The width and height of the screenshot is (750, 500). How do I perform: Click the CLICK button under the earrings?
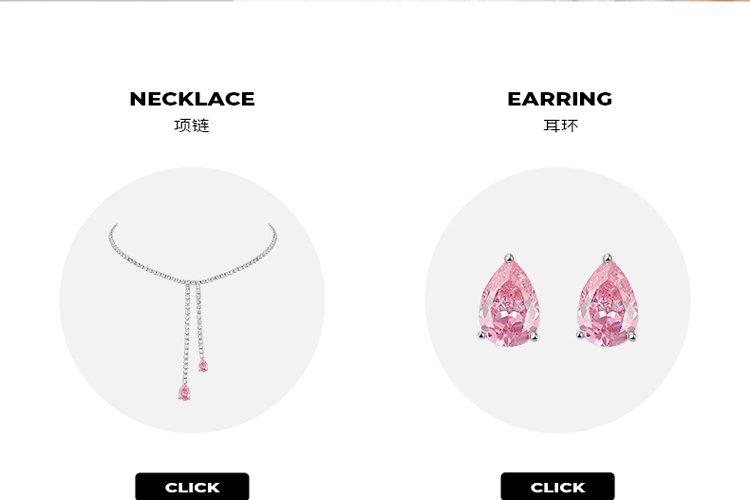point(557,487)
